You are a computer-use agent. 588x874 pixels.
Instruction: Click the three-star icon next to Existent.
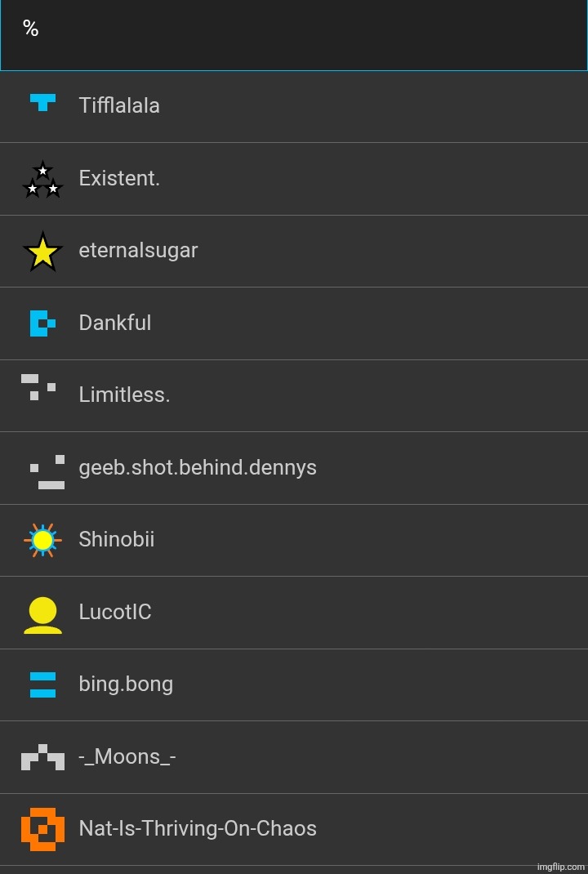pos(42,180)
